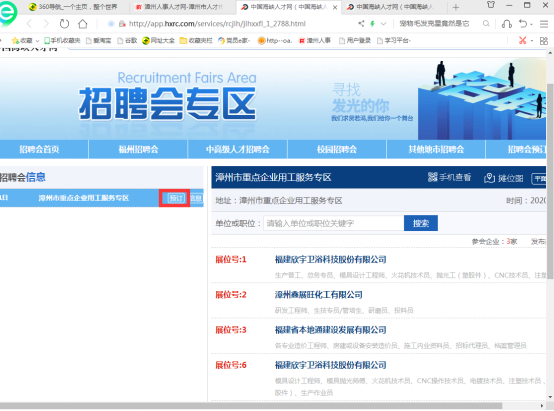Open the browser home page
The width and height of the screenshot is (554, 411).
point(83,24)
